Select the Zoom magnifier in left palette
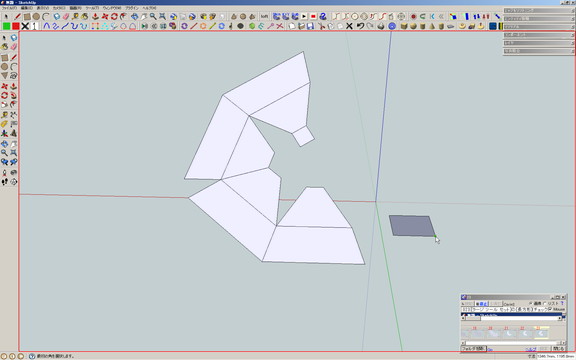This screenshot has height=360, width=576. coord(4,153)
